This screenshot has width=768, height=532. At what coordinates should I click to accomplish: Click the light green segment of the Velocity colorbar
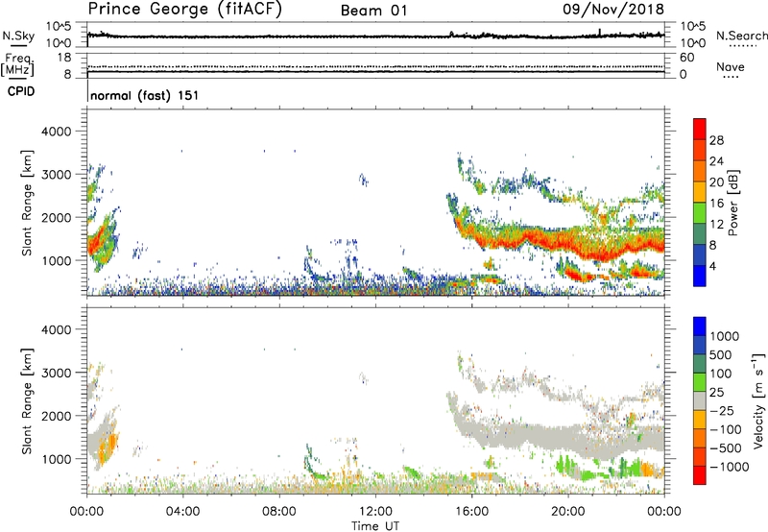[x=700, y=382]
